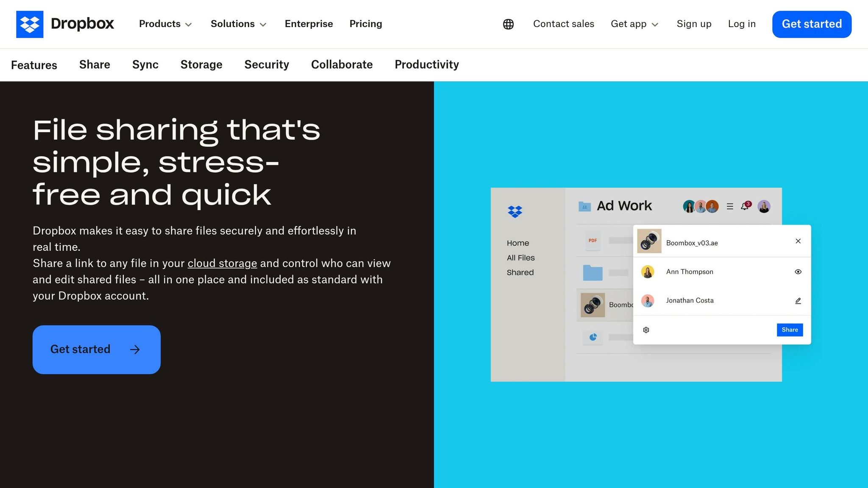This screenshot has height=488, width=868.
Task: Switch to the Security tab
Action: 267,64
